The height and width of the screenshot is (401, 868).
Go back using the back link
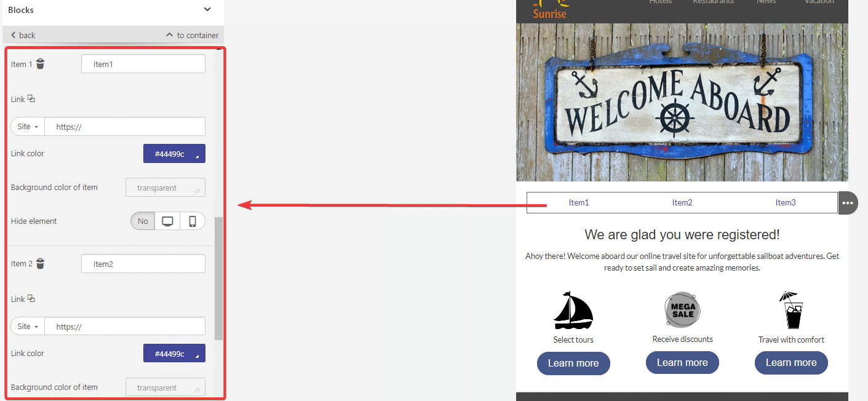[x=23, y=35]
